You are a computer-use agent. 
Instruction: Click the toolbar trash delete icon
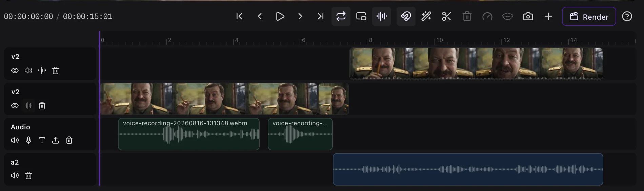[467, 16]
